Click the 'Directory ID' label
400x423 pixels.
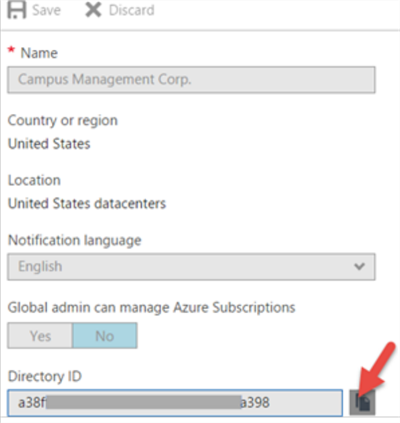pos(45,376)
